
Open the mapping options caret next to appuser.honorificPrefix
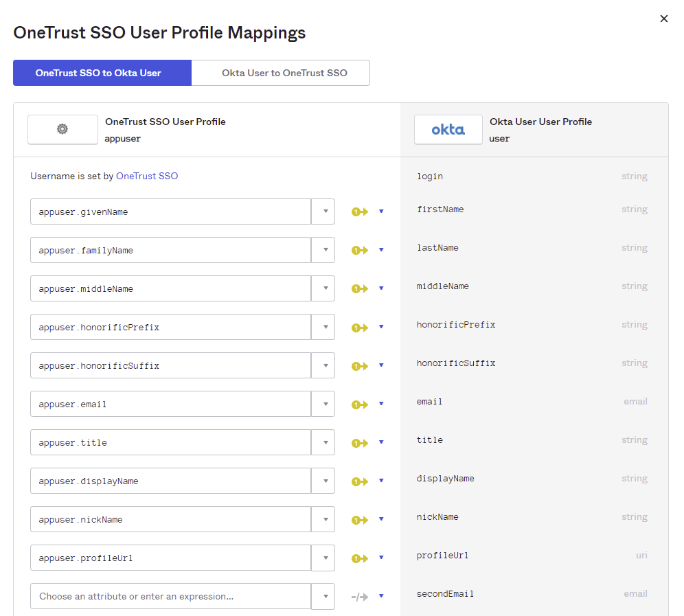(381, 328)
